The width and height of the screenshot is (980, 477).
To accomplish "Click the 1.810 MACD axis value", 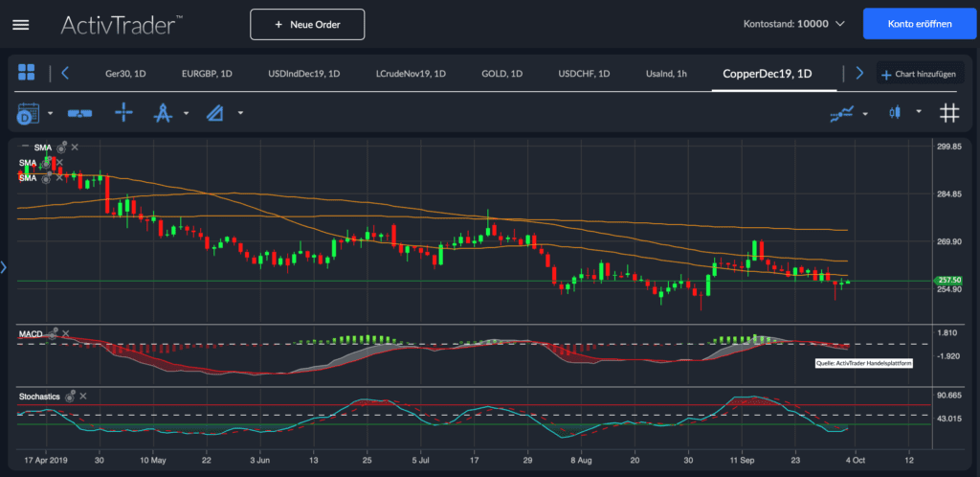I will [947, 332].
